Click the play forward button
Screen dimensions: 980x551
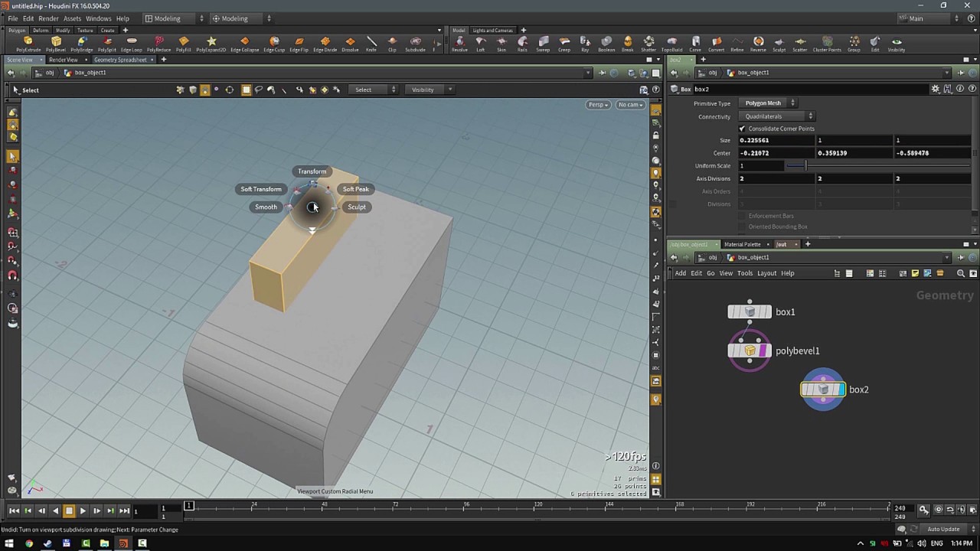click(83, 510)
